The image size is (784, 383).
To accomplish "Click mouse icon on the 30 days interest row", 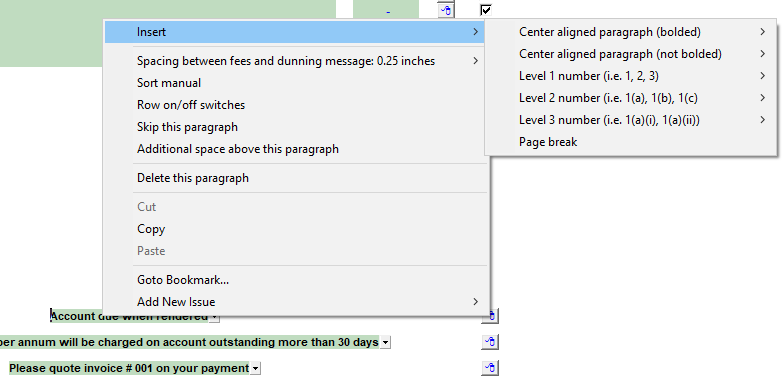I will pyautogui.click(x=490, y=342).
